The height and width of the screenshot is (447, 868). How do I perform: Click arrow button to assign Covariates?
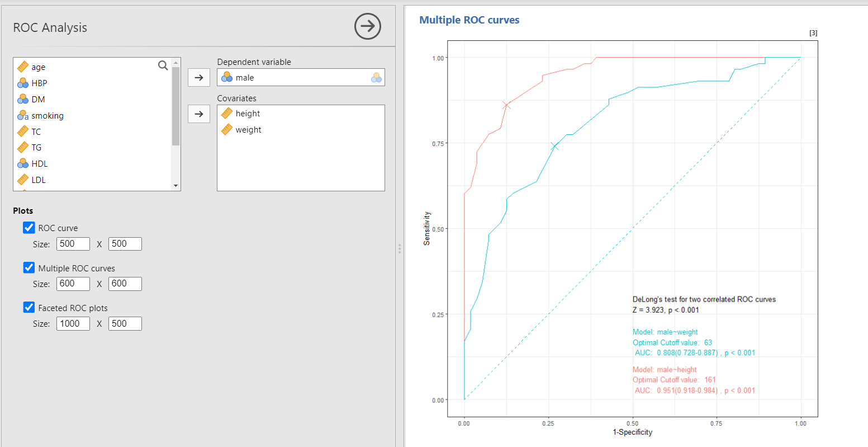click(198, 114)
